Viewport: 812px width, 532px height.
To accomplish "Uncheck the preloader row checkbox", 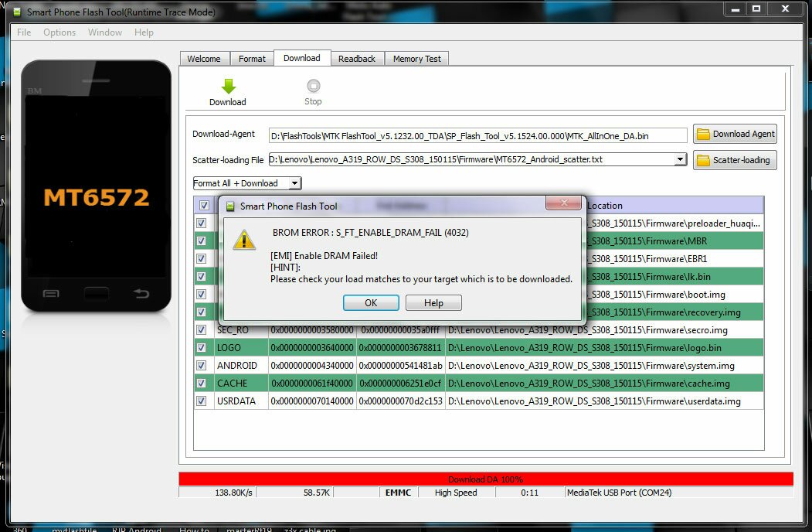I will point(202,223).
